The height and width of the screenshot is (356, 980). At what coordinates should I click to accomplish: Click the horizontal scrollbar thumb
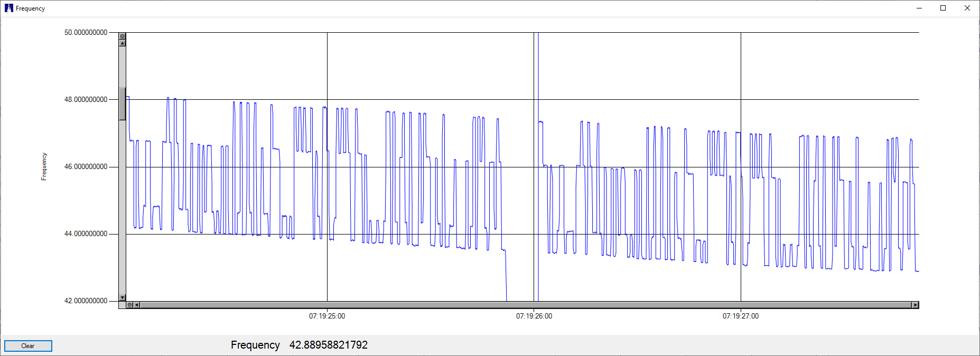tap(526, 305)
